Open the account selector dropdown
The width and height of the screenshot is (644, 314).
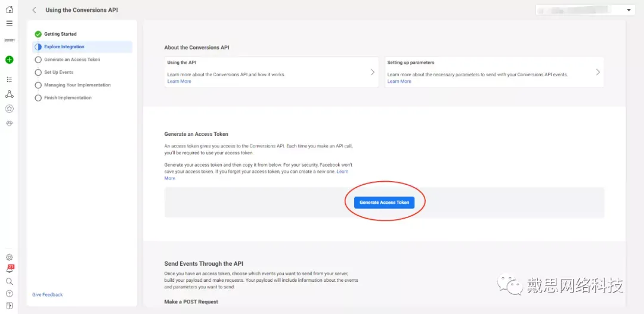click(x=586, y=10)
